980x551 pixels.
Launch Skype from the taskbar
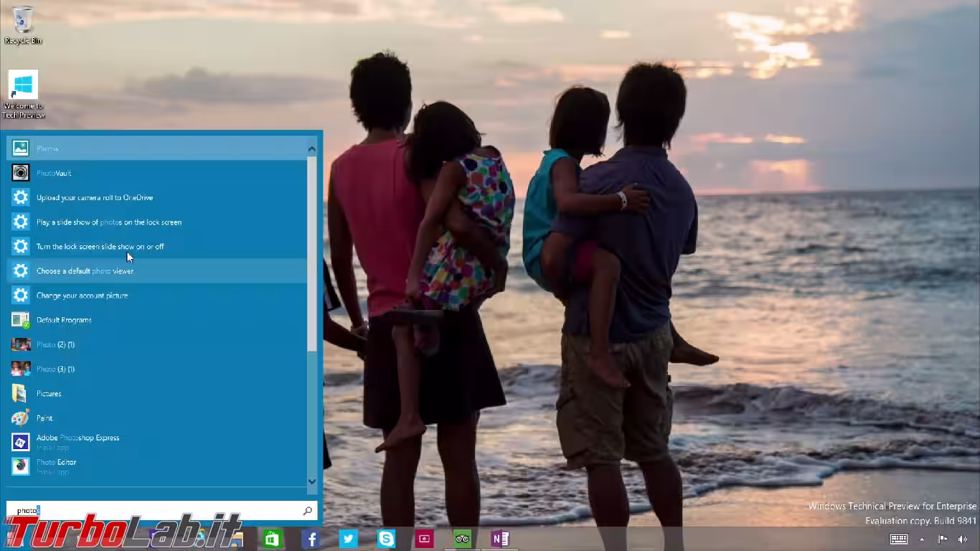386,539
